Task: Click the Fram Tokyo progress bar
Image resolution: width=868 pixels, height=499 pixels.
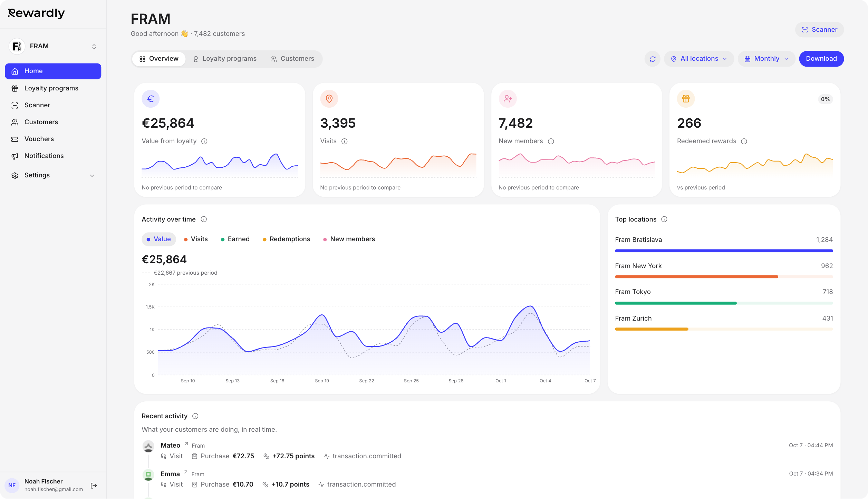Action: click(724, 303)
